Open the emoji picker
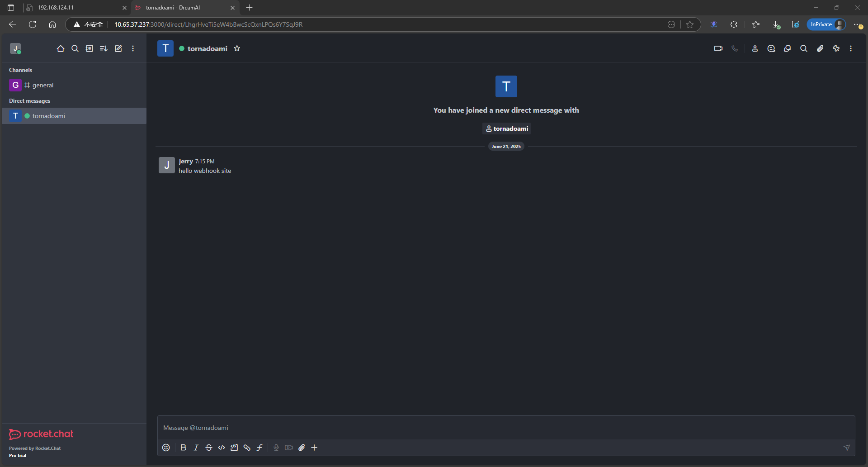This screenshot has width=868, height=467. click(166, 448)
